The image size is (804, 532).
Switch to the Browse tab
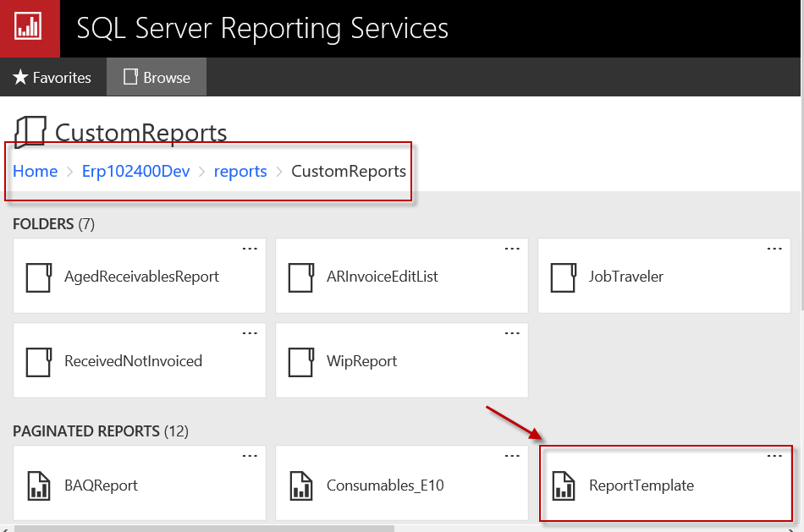157,78
